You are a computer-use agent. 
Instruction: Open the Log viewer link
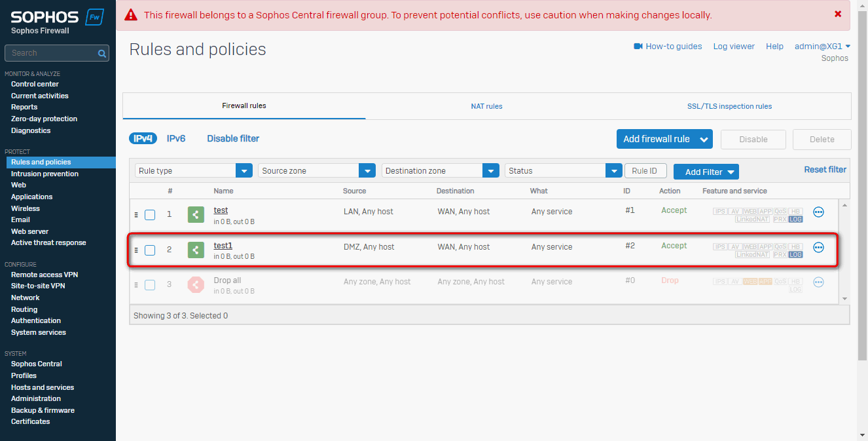point(734,47)
